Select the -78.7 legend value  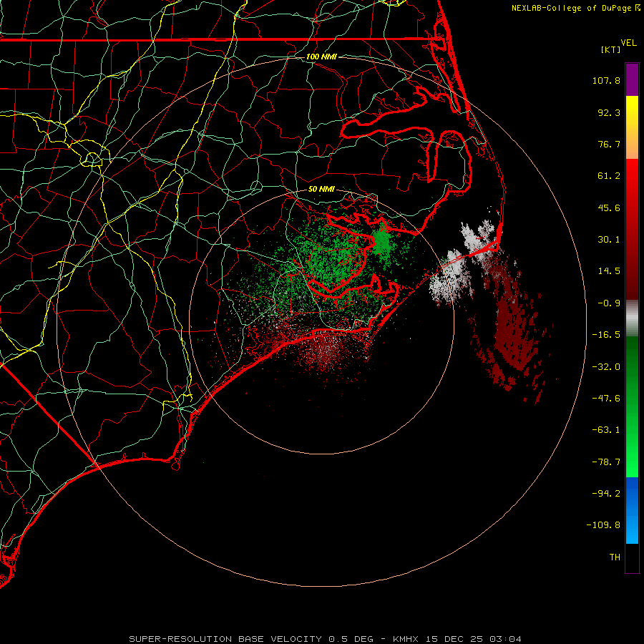pyautogui.click(x=606, y=462)
